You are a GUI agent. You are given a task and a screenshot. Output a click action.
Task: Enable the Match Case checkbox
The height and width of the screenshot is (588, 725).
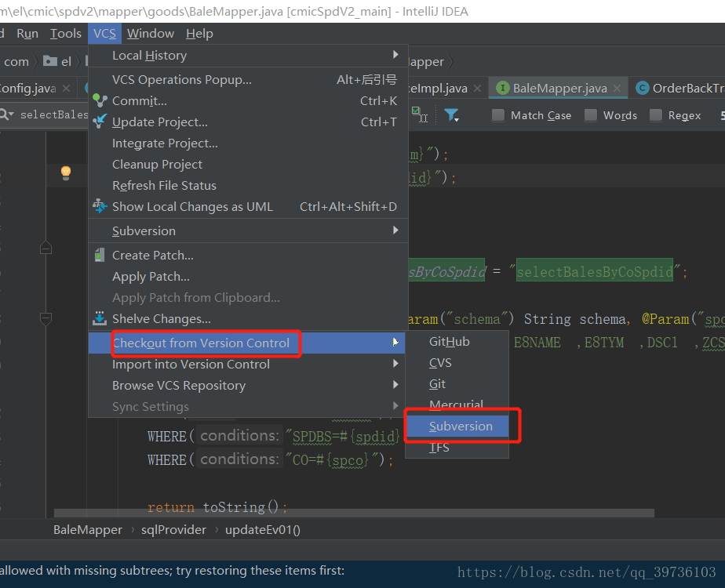[x=498, y=115]
